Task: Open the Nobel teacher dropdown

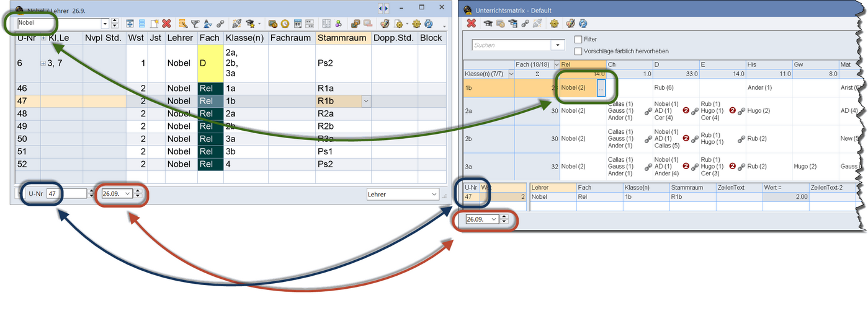Action: click(x=105, y=24)
